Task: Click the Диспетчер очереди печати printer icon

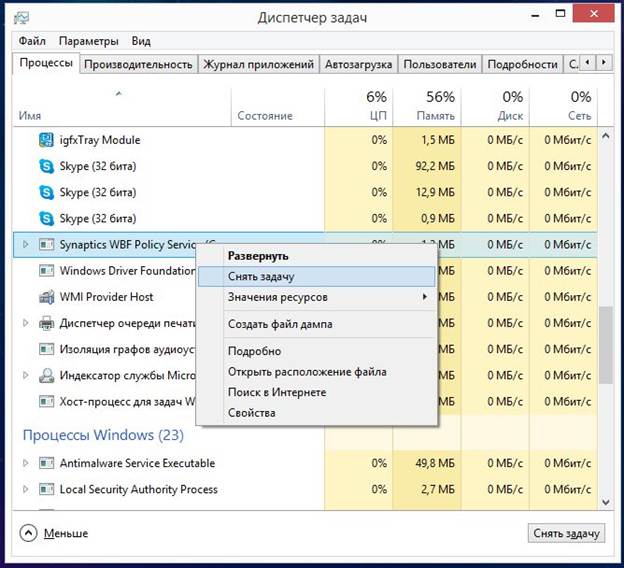Action: (x=46, y=323)
